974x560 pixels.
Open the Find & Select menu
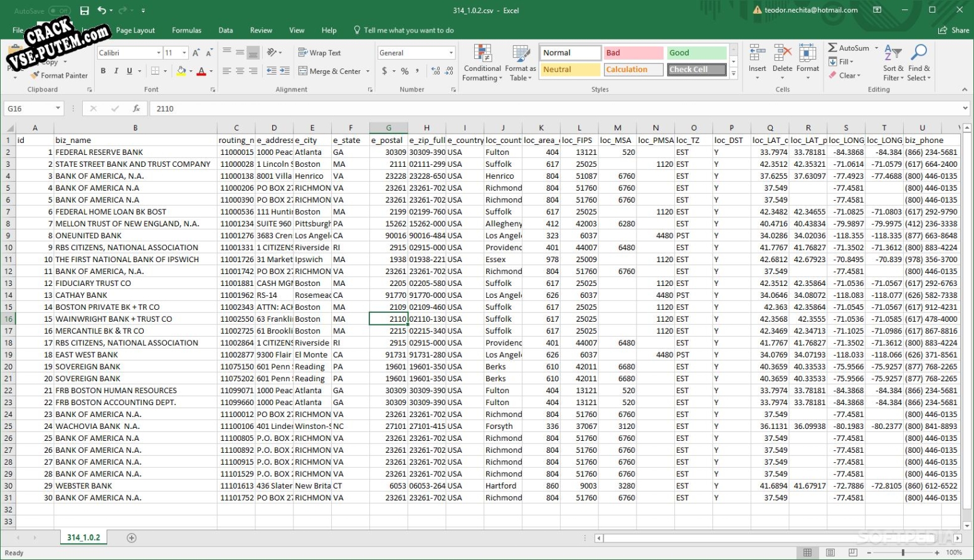tap(919, 63)
